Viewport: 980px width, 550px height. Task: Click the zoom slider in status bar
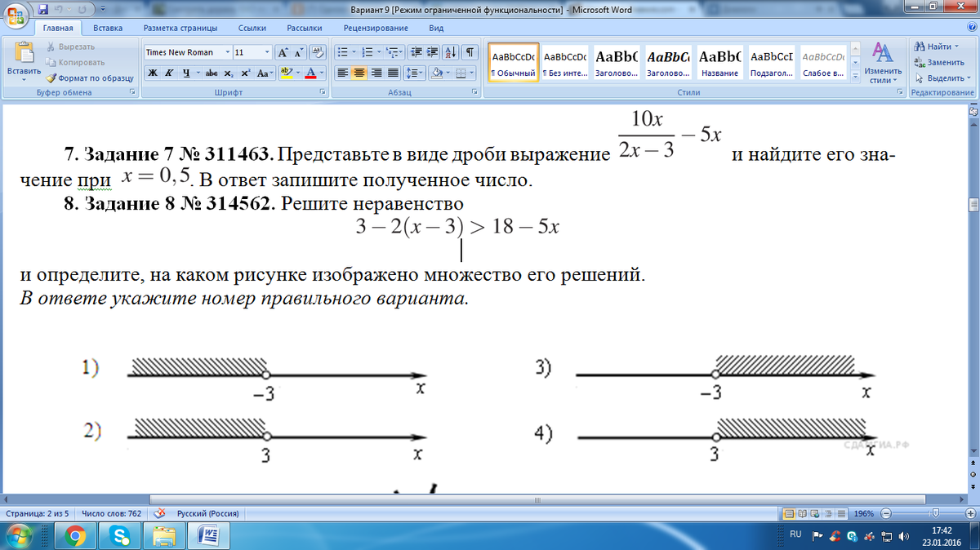934,514
